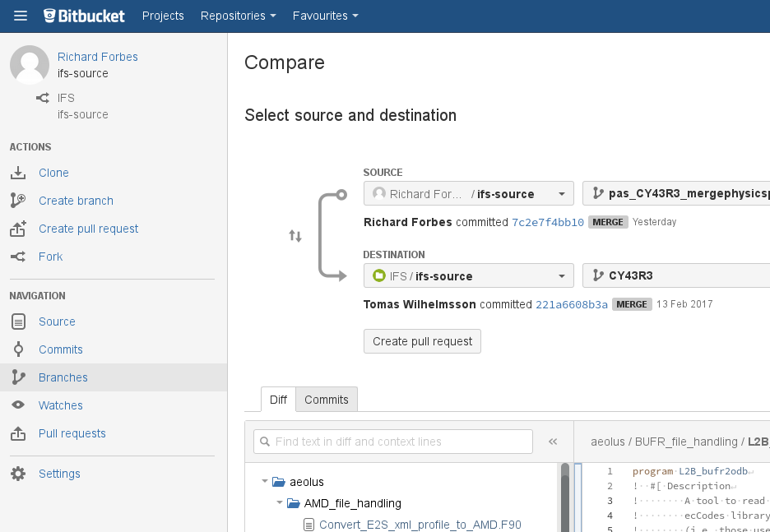The image size is (770, 532).
Task: Click the Watches eye icon
Action: click(18, 405)
